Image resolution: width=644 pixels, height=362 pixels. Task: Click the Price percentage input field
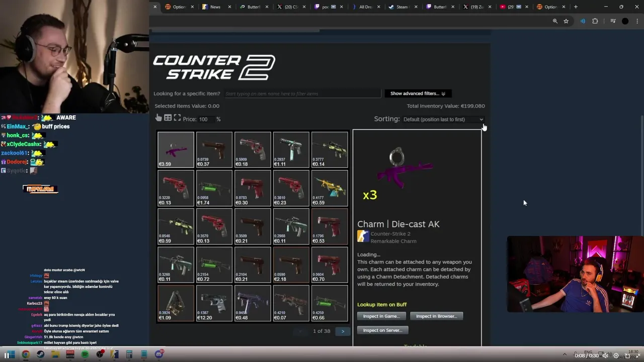click(x=206, y=119)
